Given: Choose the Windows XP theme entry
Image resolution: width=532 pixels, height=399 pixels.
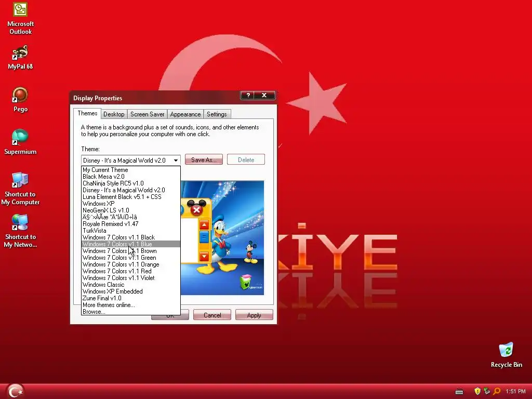Looking at the screenshot, I should coord(130,204).
